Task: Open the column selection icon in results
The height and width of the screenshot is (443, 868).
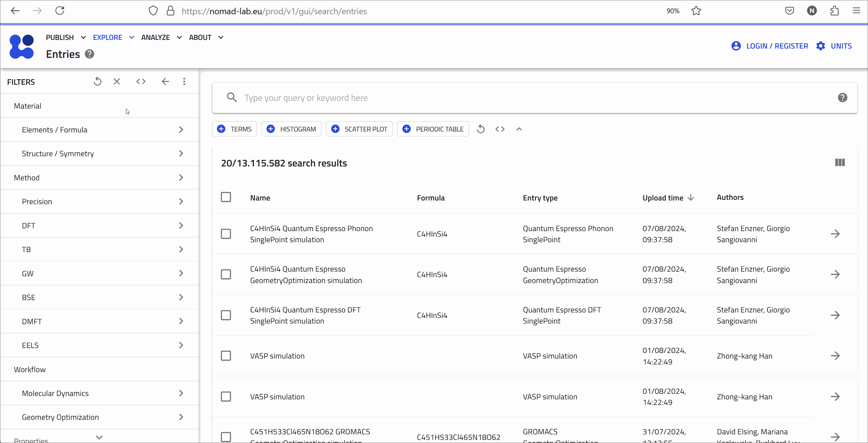Action: point(840,163)
